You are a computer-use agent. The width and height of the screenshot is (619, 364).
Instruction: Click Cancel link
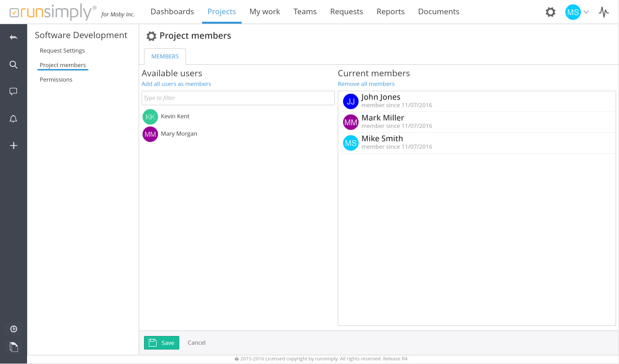coord(197,343)
